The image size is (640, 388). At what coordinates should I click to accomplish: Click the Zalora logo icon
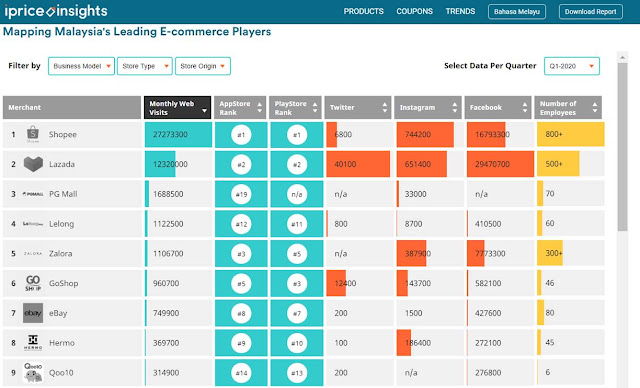click(33, 253)
